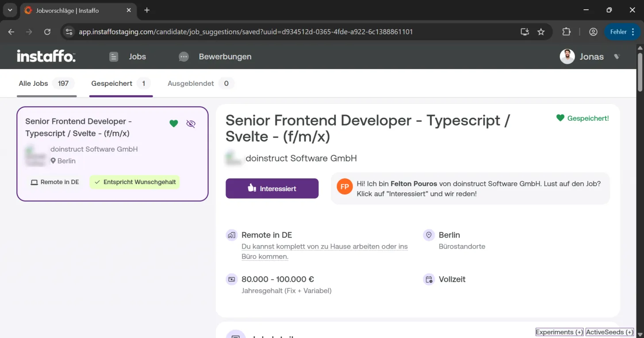Open the ActiveSeeds (+) debug button

click(610, 332)
